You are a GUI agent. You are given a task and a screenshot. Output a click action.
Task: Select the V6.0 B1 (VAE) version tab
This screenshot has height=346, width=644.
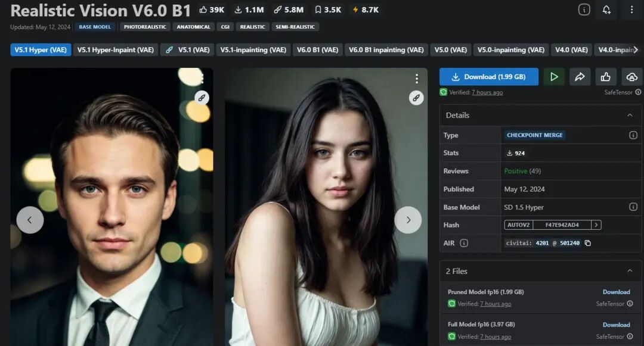tap(317, 49)
